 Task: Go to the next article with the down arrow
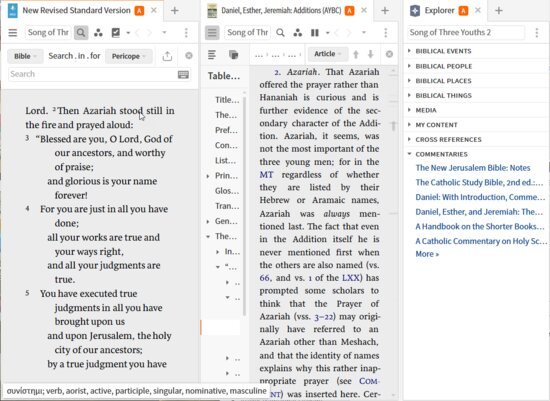[371, 54]
